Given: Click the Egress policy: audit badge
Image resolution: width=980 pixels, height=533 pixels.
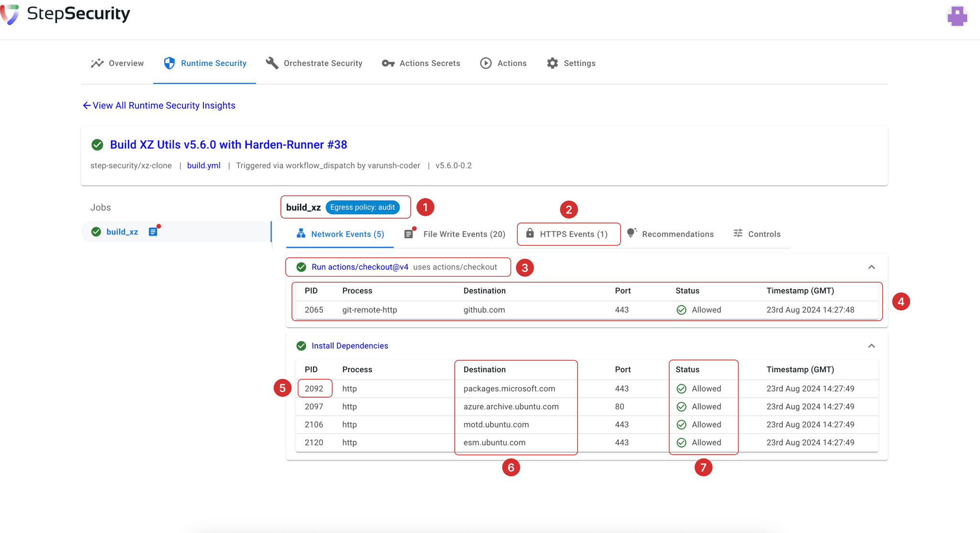Looking at the screenshot, I should click(x=362, y=207).
